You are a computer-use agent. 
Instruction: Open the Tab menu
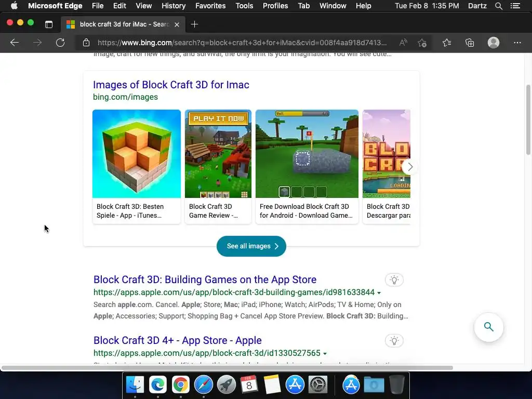tap(303, 6)
